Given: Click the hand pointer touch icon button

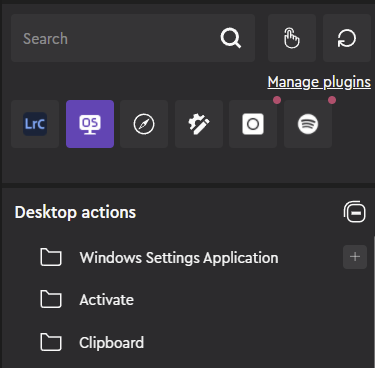Looking at the screenshot, I should click(292, 38).
